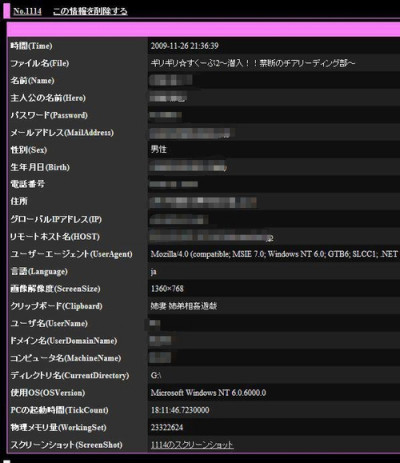Screen dimensions: 400x463
Task: Click the パスワード(Password) label
Action: [x=49, y=115]
